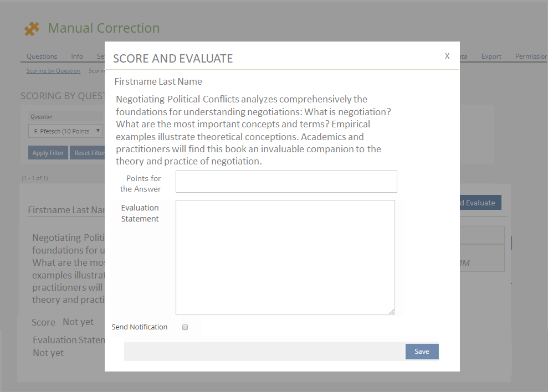
Task: Click the Send Notification label
Action: pyautogui.click(x=139, y=327)
